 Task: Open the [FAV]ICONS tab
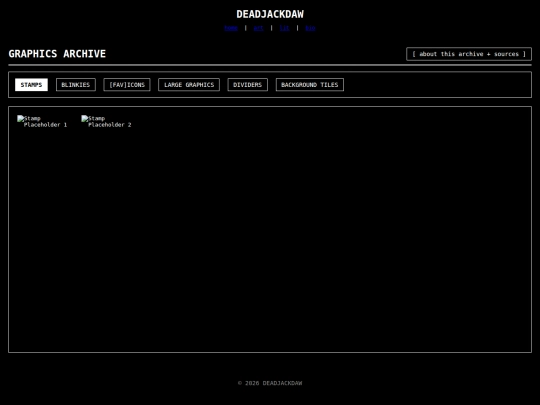tap(127, 85)
